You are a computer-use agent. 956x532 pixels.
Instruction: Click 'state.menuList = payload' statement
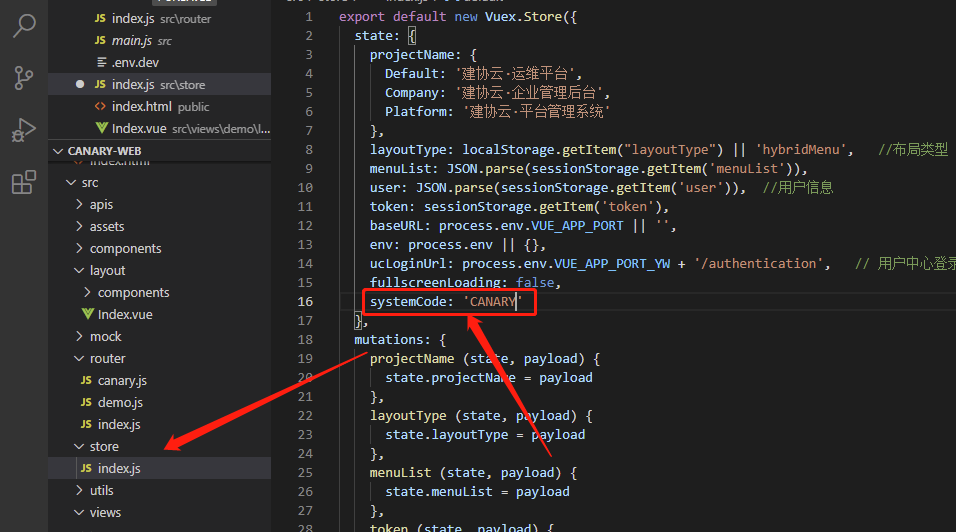point(477,492)
